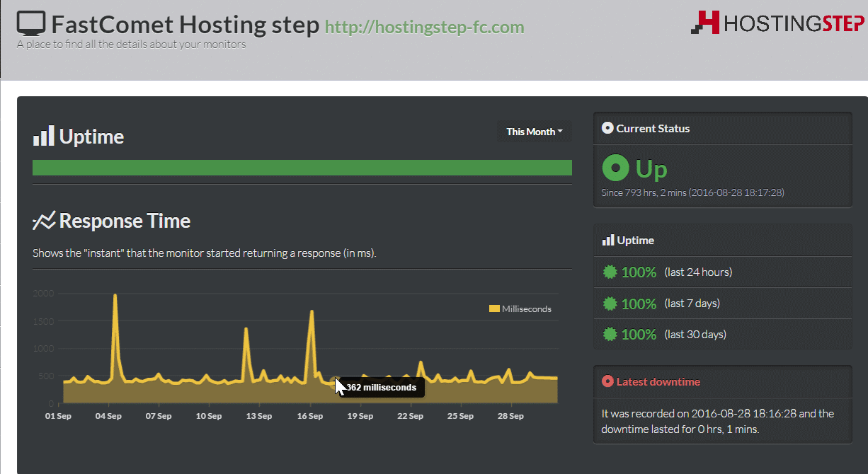The image size is (868, 474).
Task: Click the '100%' last 30 days value
Action: pyautogui.click(x=639, y=335)
